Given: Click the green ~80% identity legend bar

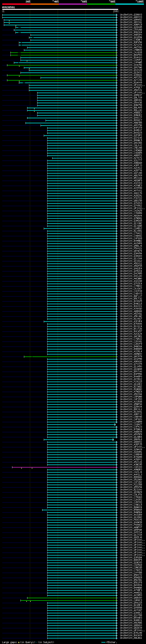Looking at the screenshot, I should point(101,4).
